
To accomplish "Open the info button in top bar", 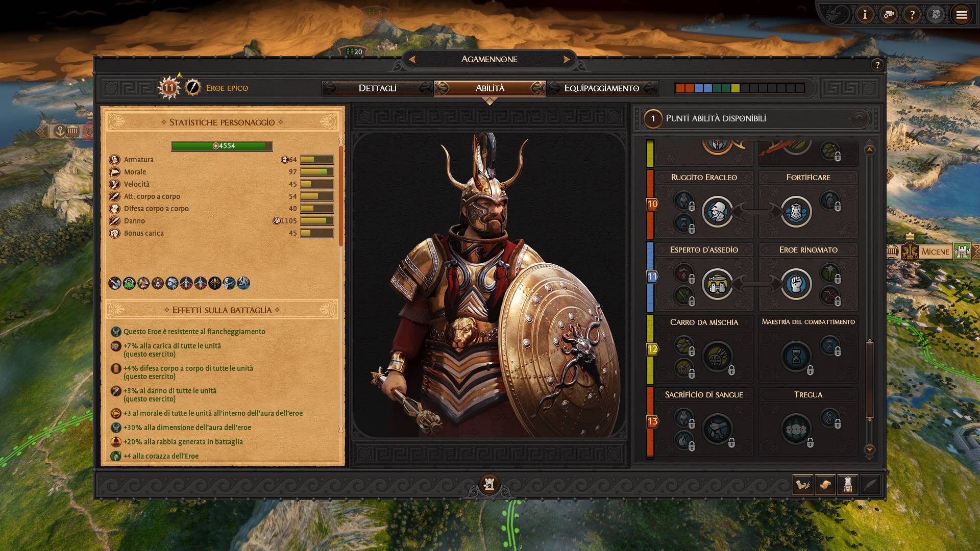I will point(865,15).
